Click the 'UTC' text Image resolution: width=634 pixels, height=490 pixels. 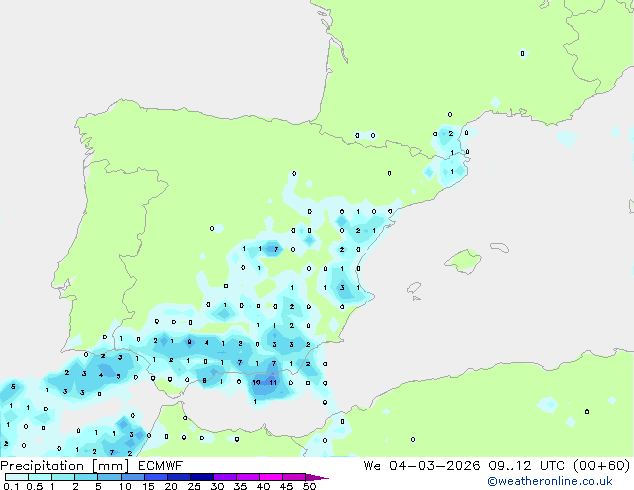(552, 466)
